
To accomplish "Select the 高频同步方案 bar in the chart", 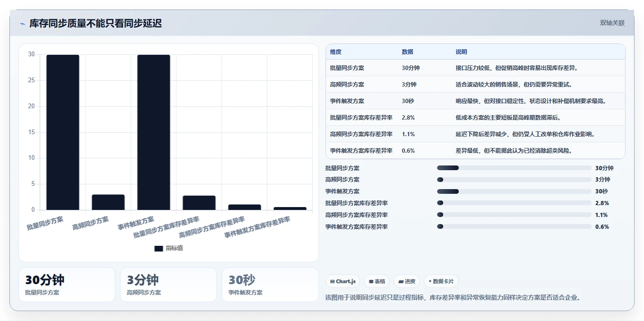I will coord(108,202).
